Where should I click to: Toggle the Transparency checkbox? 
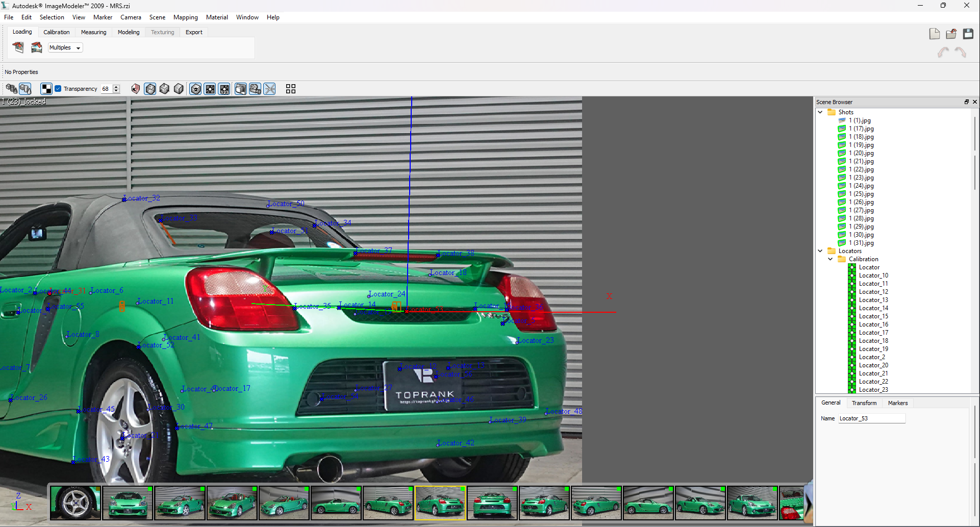point(58,89)
